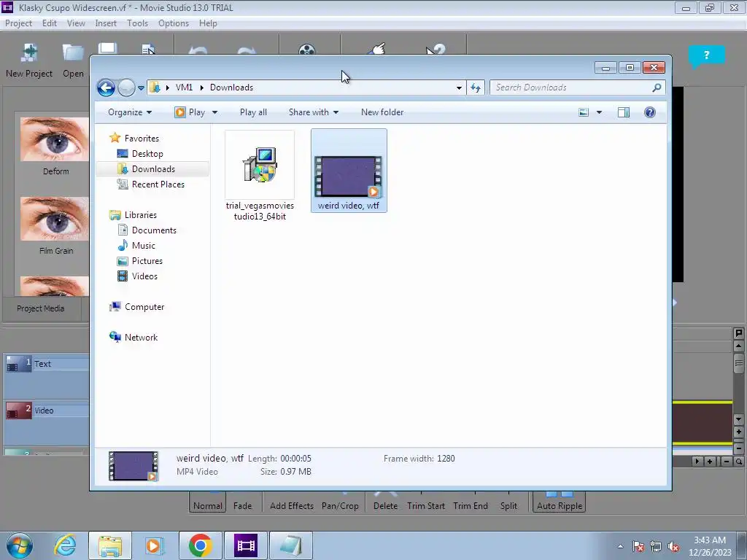Open the Edit menu

point(49,23)
